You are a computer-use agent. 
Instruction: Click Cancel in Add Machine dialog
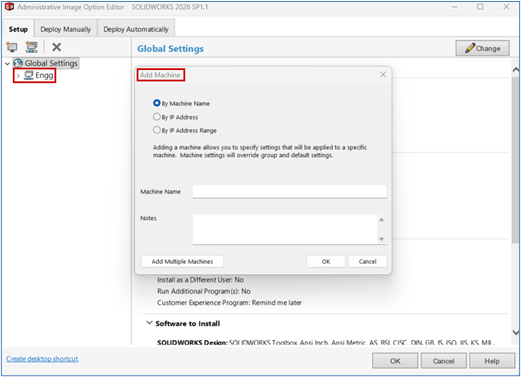coord(368,261)
